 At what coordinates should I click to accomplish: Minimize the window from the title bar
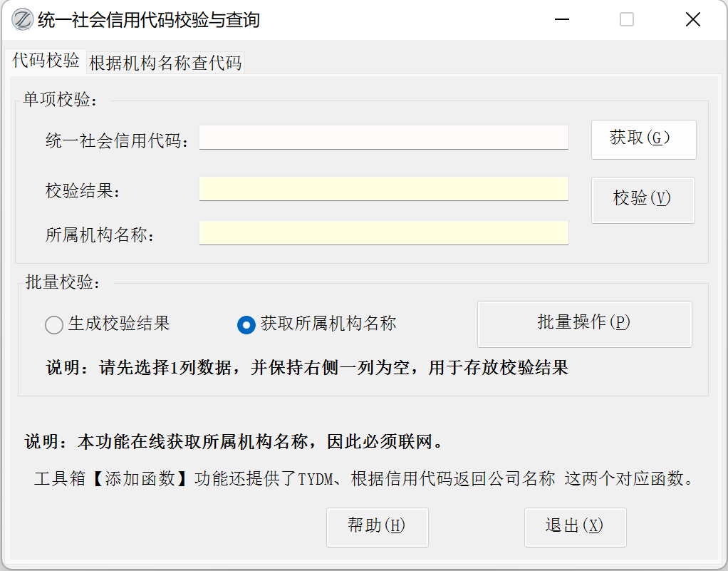tap(561, 20)
